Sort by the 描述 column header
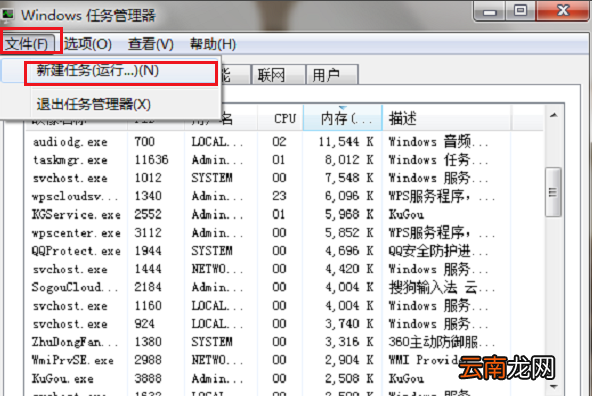 447,119
